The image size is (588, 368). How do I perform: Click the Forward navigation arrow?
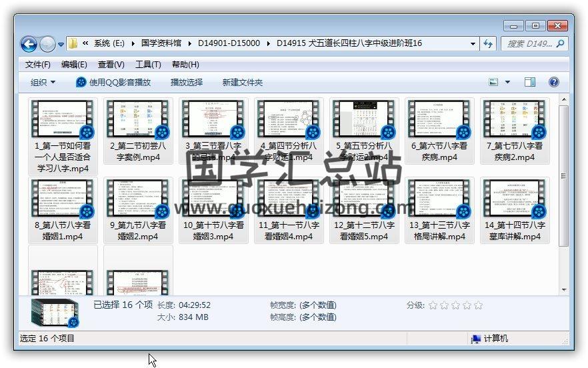tap(47, 44)
